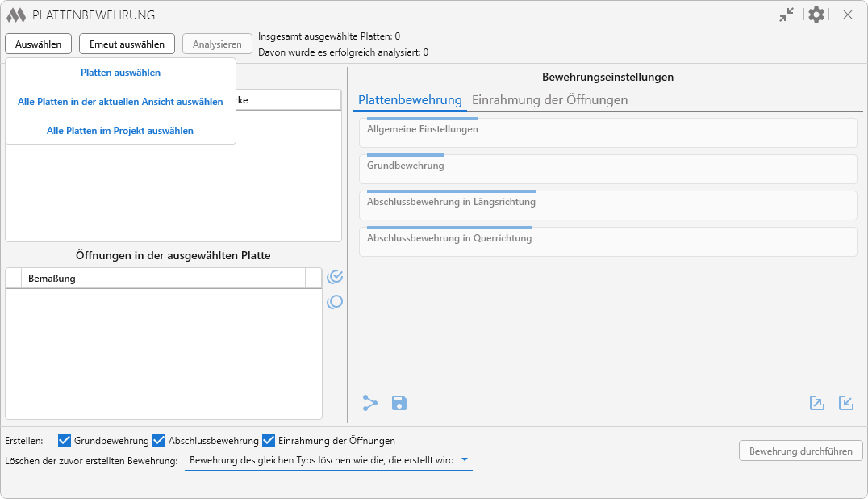Toggle the Abschlussbewehrung checkbox
Image resolution: width=868 pixels, height=499 pixels.
click(159, 441)
